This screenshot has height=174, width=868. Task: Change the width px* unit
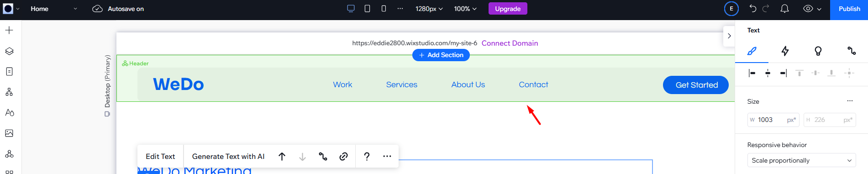point(791,120)
